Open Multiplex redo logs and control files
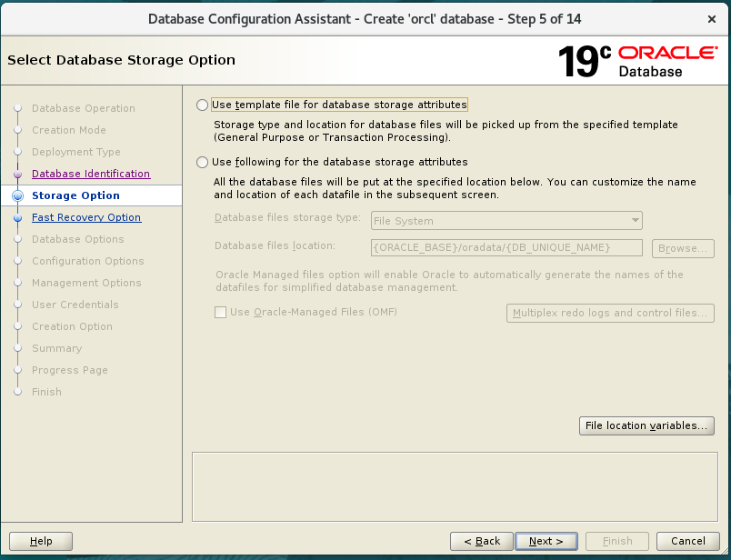 [610, 313]
